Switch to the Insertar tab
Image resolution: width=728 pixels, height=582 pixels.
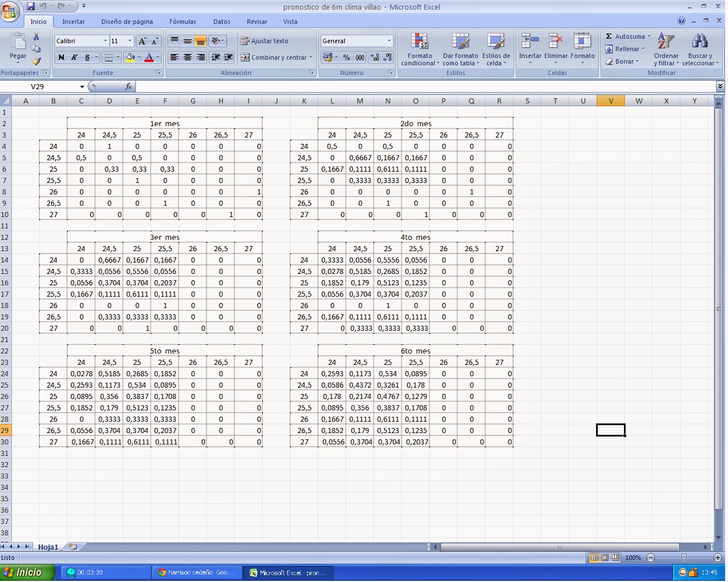click(x=73, y=22)
